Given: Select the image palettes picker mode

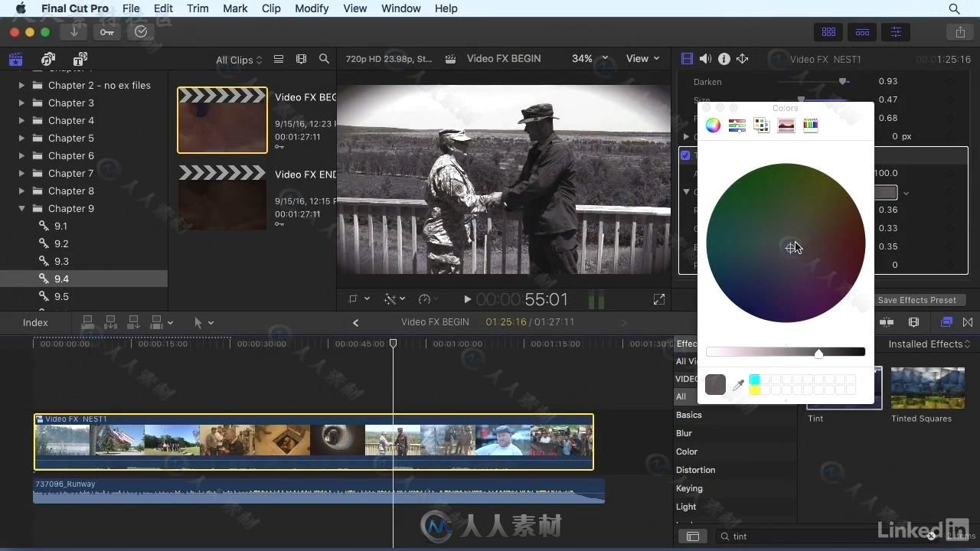Looking at the screenshot, I should pyautogui.click(x=786, y=126).
